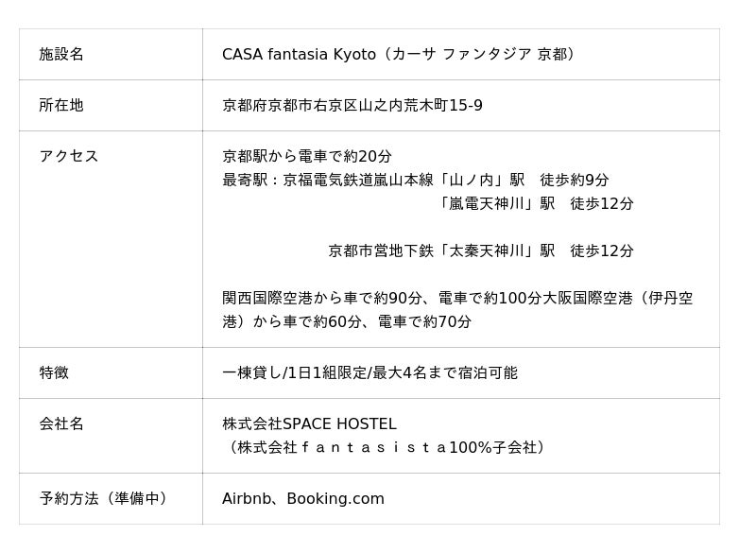Click the Booking.com text
Screen dimensions: 756x553
tap(335, 499)
